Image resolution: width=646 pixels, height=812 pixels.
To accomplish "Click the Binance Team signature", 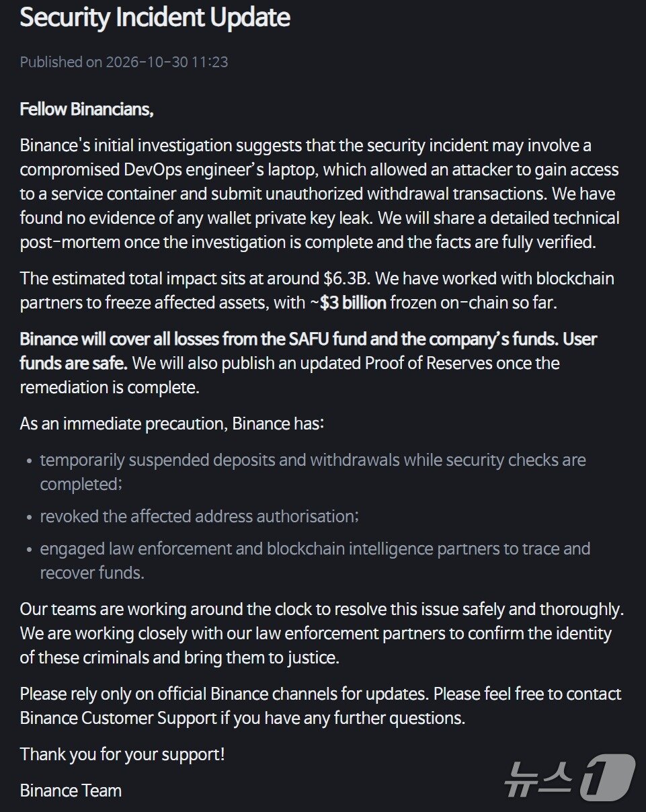I will pyautogui.click(x=71, y=790).
